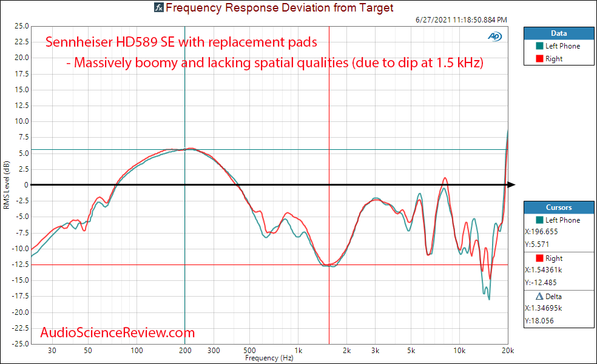Click the fx icon beside the graph title
This screenshot has height=364, width=597.
click(159, 7)
